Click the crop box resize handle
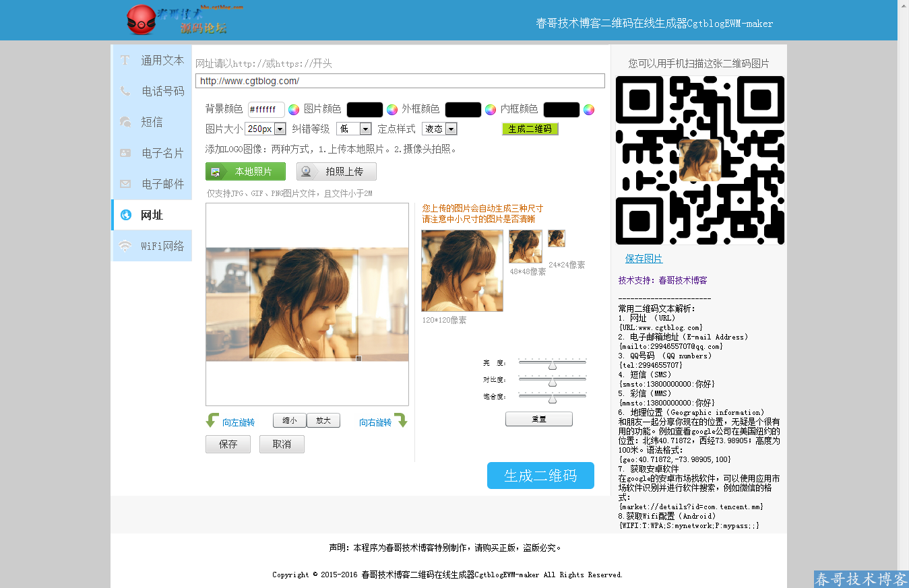Screen dimensions: 909x588 tap(358, 358)
